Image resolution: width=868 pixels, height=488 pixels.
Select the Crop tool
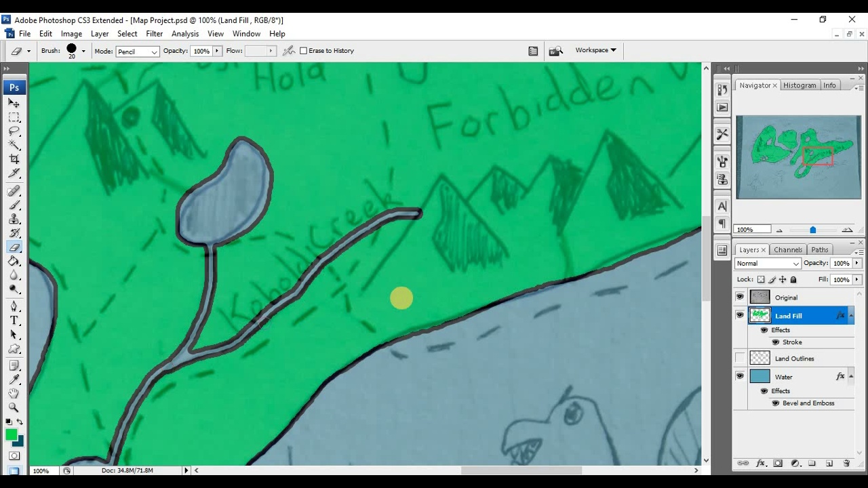tap(14, 159)
